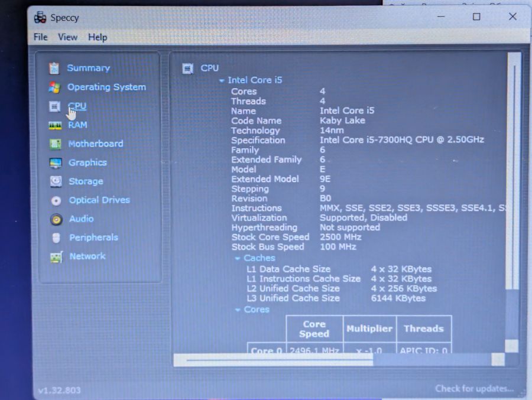Select the CPU sidebar link
Screen dimensions: 532x400
[77, 106]
